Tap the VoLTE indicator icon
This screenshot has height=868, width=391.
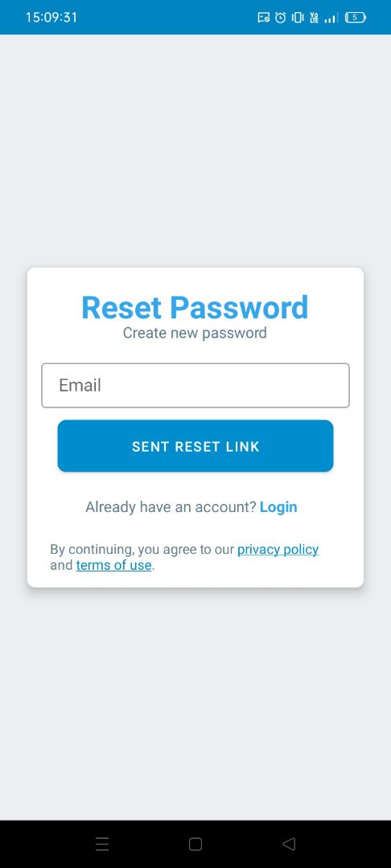pos(315,18)
